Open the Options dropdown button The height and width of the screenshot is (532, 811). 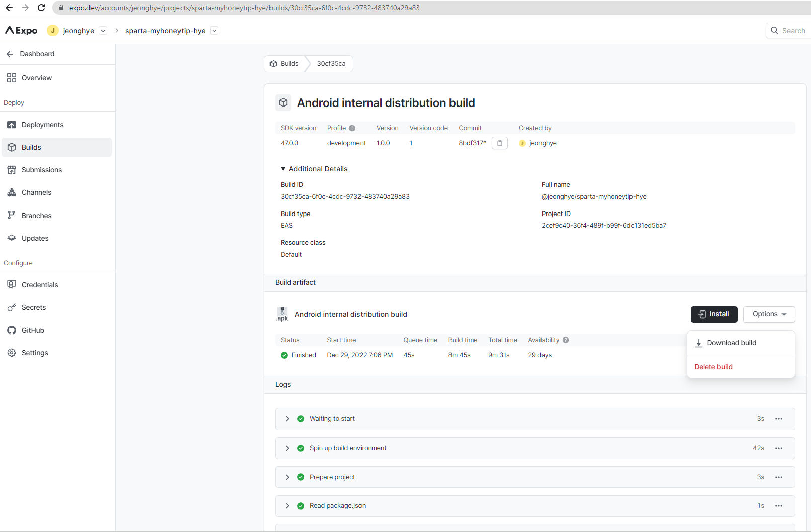[x=769, y=314]
